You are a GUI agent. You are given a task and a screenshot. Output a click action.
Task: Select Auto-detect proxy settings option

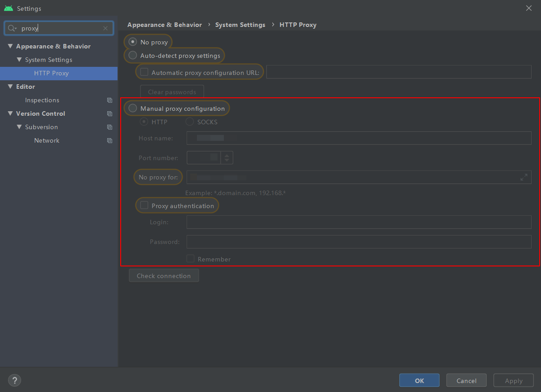click(x=133, y=56)
